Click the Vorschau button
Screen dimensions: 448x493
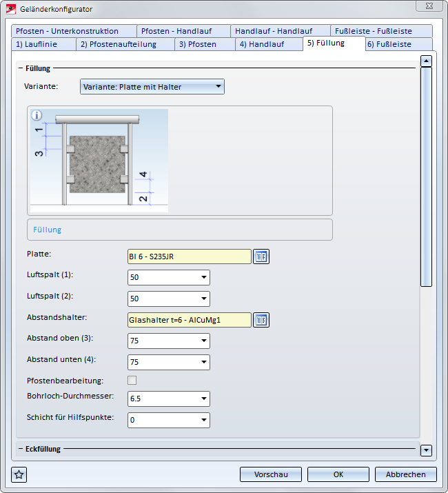pyautogui.click(x=271, y=474)
